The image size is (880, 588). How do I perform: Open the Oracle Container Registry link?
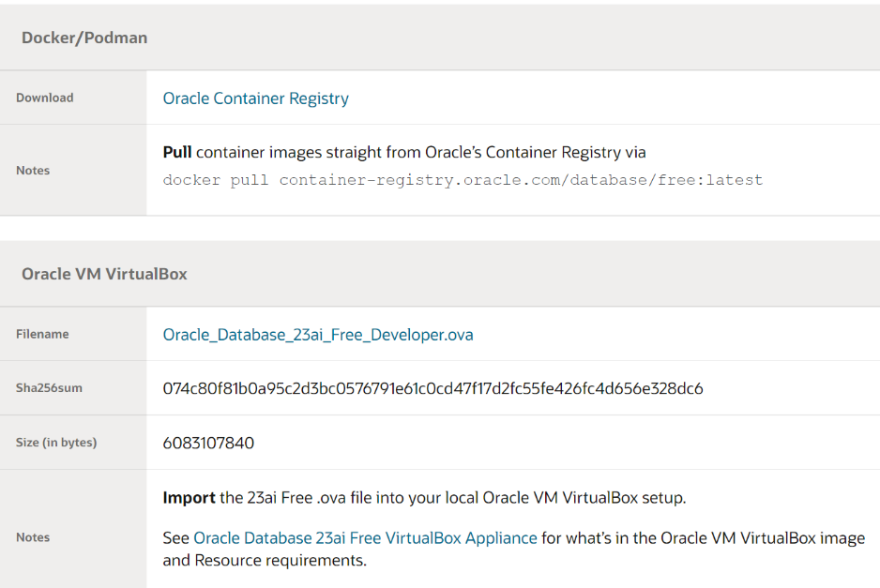(255, 98)
